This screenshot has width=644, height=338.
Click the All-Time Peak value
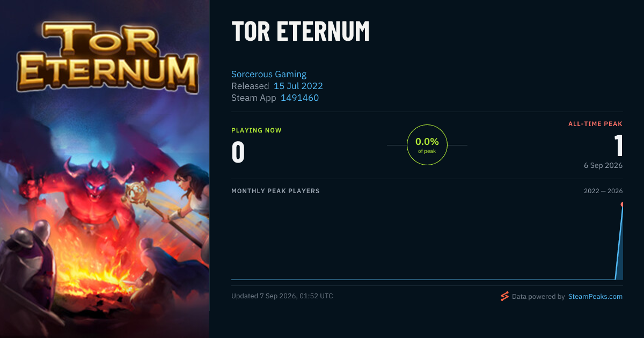pyautogui.click(x=618, y=145)
